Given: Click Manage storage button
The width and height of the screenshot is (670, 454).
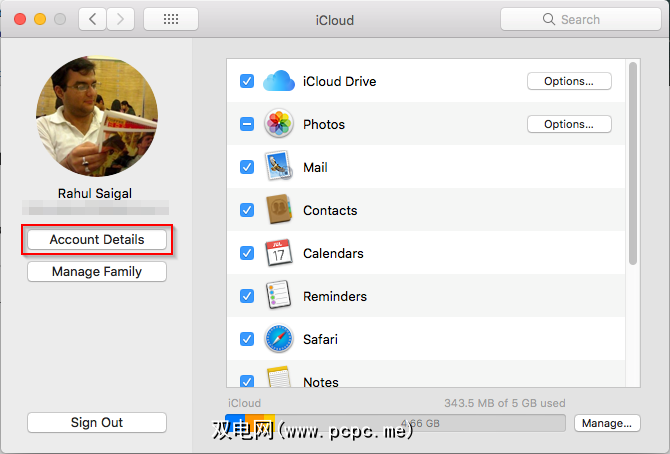Looking at the screenshot, I should (607, 423).
